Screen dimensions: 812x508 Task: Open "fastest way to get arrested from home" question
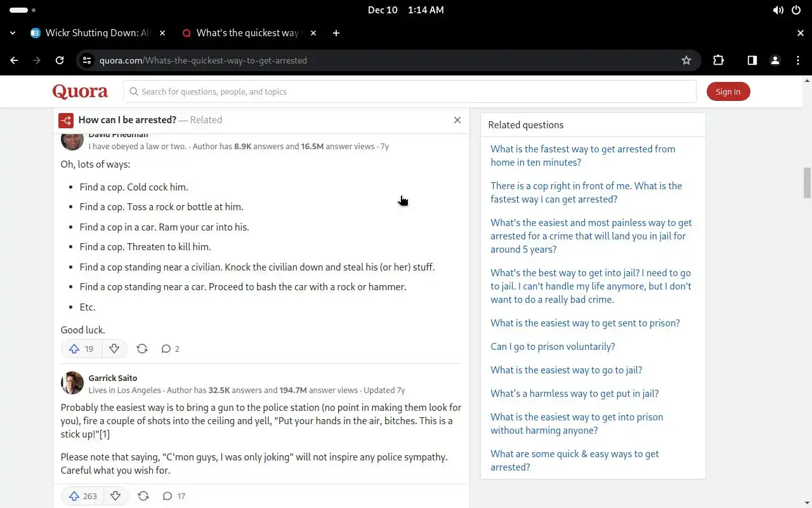coord(583,156)
